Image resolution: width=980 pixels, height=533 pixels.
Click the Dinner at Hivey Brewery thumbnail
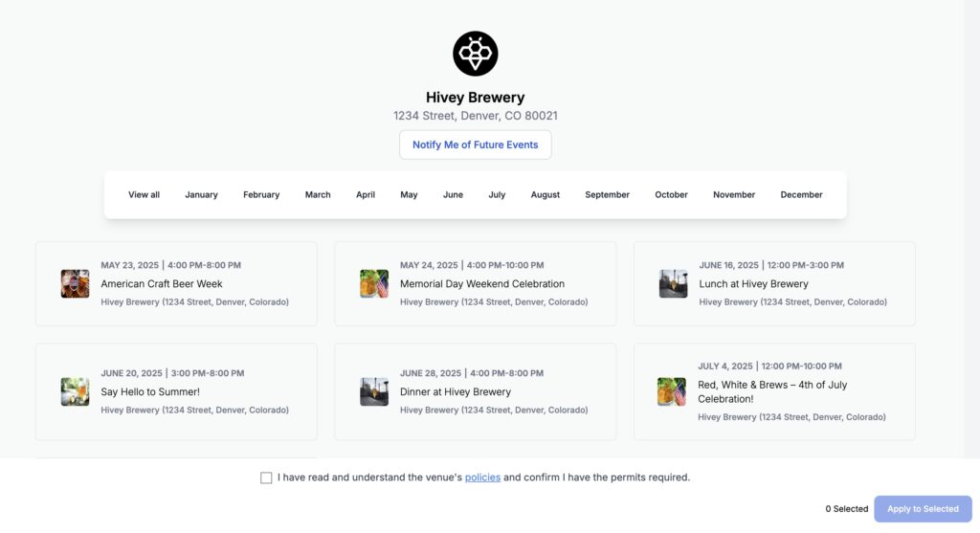click(x=374, y=391)
